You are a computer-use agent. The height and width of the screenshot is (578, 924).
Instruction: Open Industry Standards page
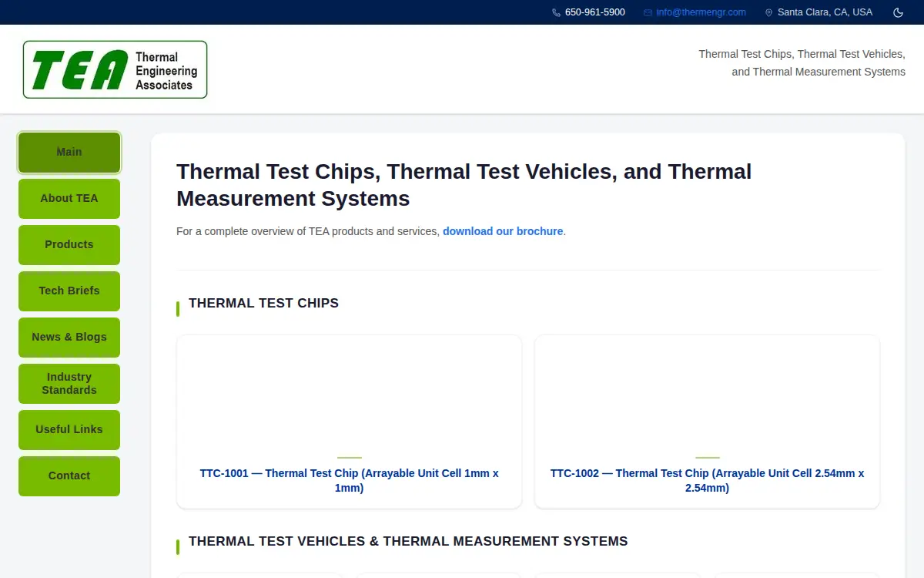click(69, 384)
